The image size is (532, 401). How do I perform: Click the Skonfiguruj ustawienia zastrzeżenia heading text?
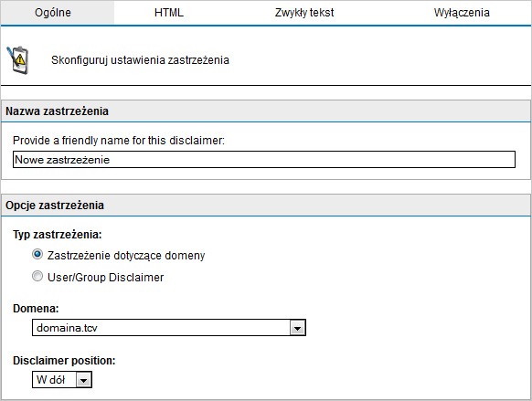(140, 60)
